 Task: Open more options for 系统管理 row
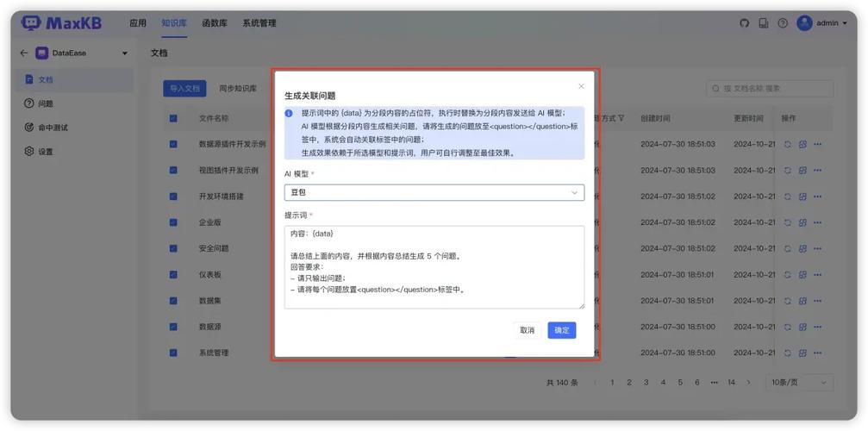coord(818,353)
